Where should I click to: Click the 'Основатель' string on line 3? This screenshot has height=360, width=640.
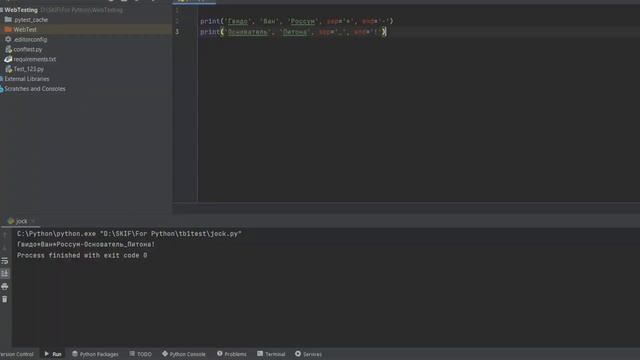click(x=247, y=32)
